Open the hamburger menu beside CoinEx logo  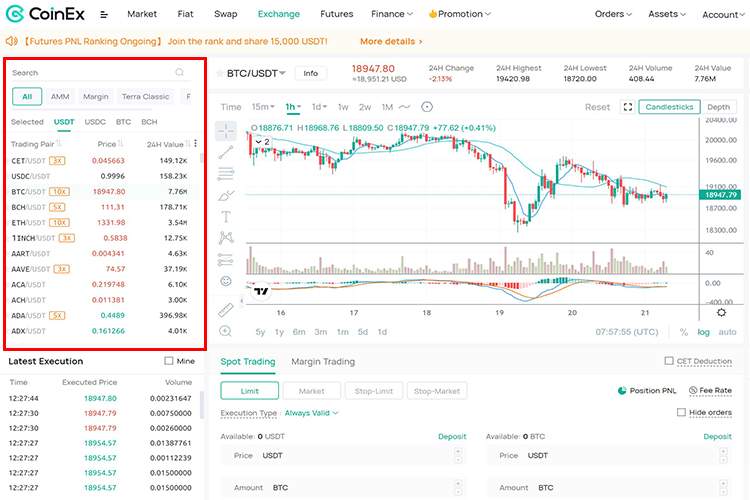pyautogui.click(x=103, y=15)
